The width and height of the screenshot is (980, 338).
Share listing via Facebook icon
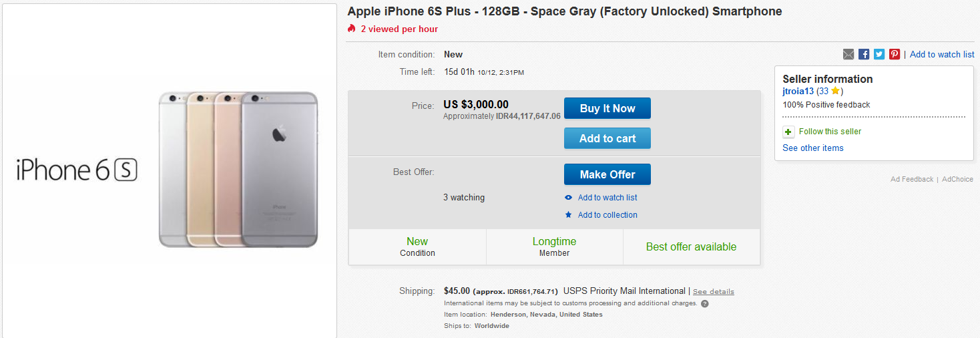click(x=864, y=54)
